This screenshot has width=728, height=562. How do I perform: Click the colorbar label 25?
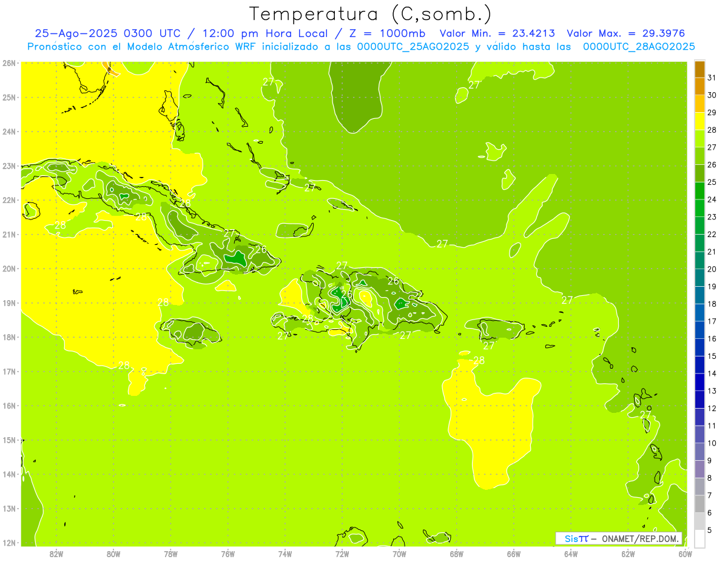coord(712,182)
